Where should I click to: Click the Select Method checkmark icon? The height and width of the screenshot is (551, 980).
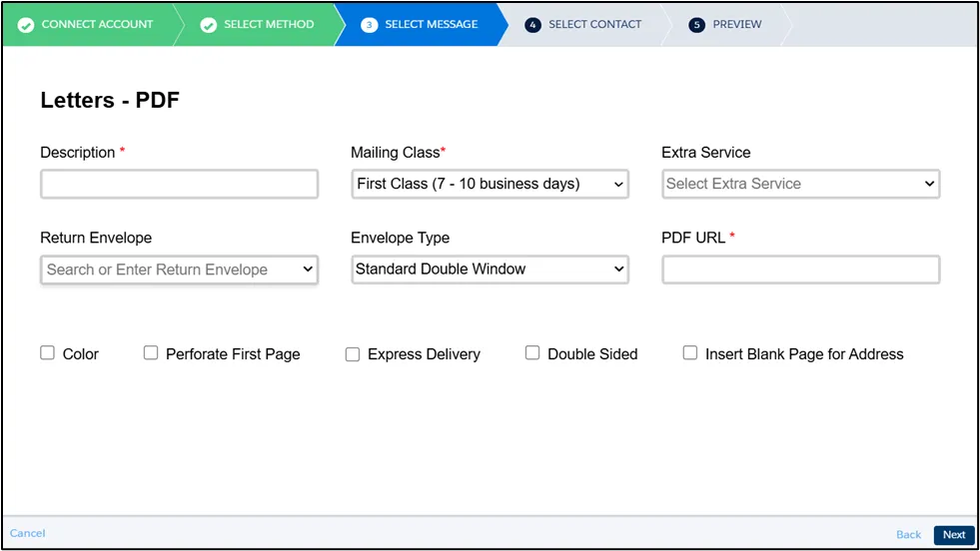[x=209, y=25]
